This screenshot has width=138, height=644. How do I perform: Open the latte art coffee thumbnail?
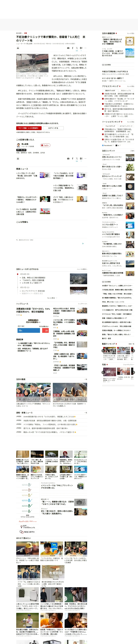click(130, 187)
